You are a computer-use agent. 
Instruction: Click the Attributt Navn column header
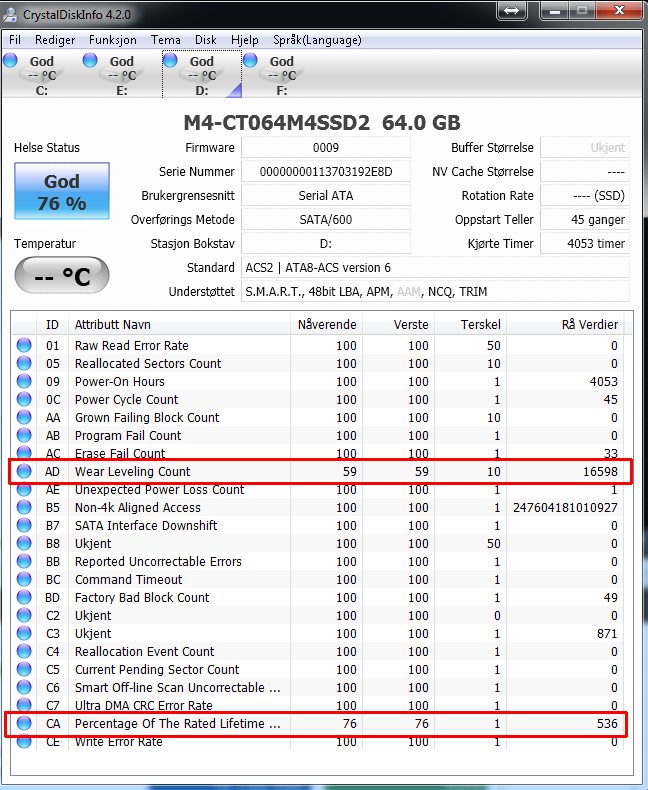179,324
